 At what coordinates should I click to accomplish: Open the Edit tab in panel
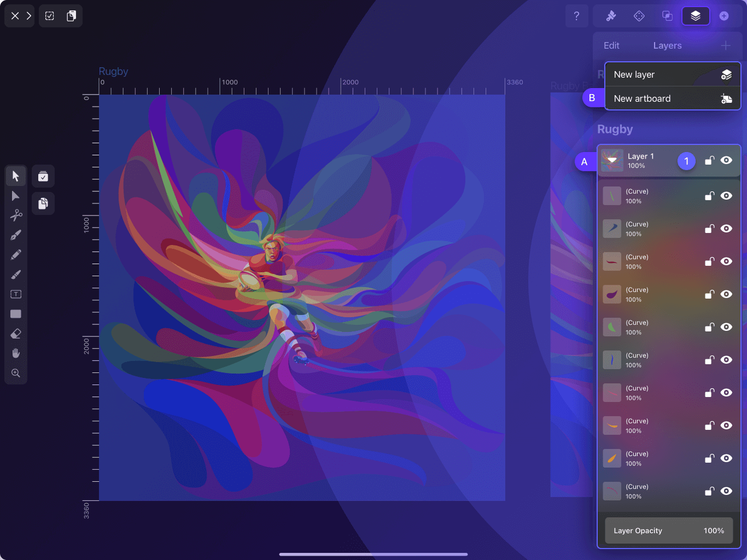tap(611, 45)
